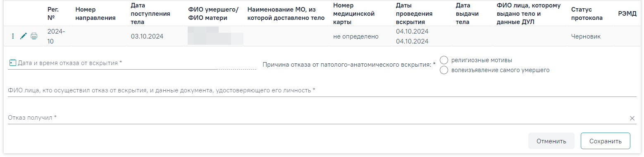Open the calendar icon for refusal date
644x157 pixels.
(x=12, y=63)
